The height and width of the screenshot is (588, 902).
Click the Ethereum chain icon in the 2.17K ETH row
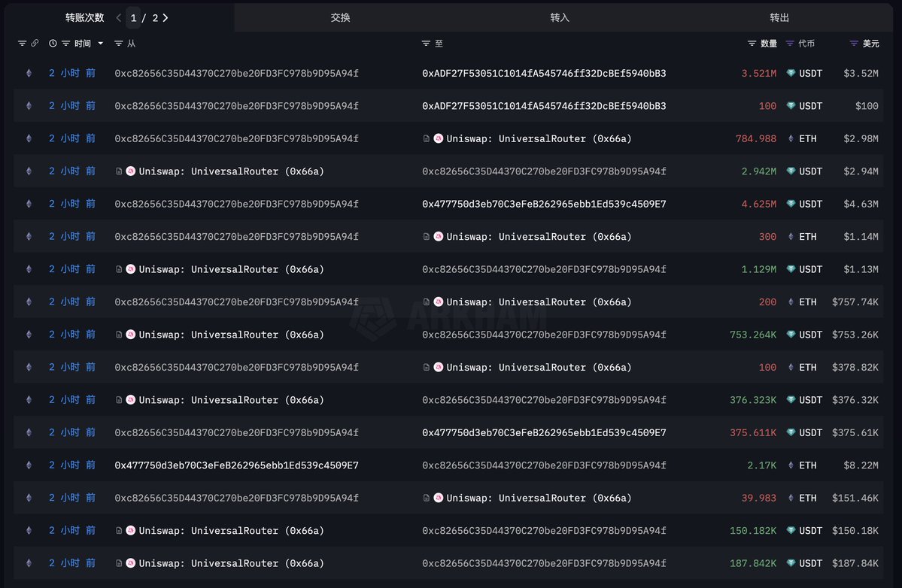pyautogui.click(x=29, y=465)
